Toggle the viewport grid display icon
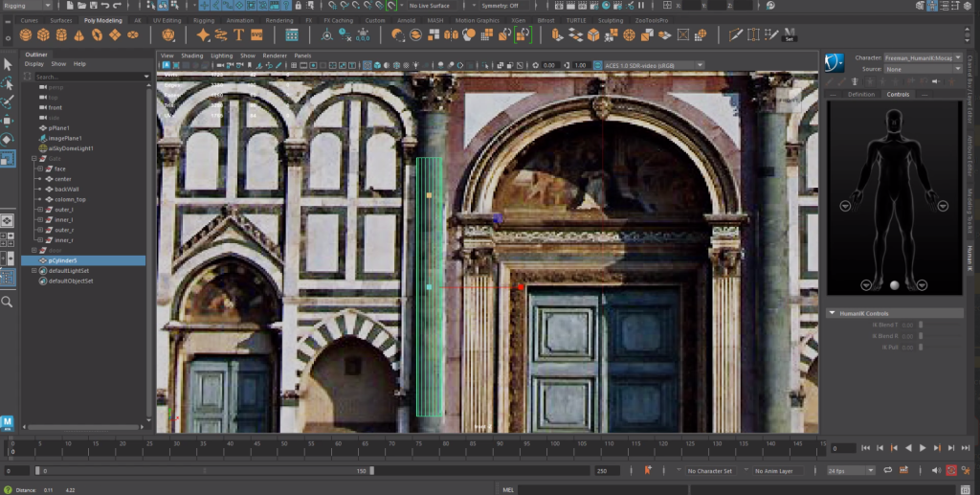The height and width of the screenshot is (495, 980). click(x=293, y=65)
